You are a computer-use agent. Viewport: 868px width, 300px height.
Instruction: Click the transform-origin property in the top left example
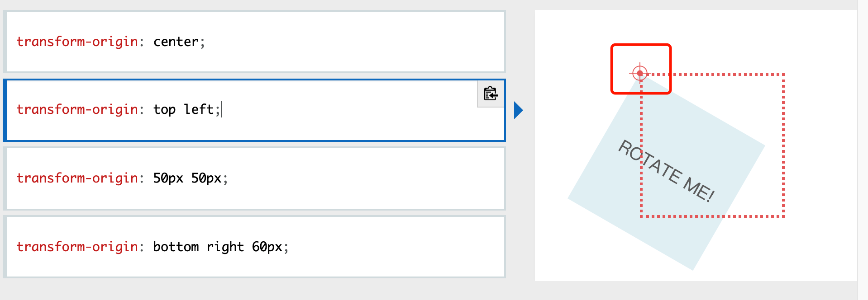[77, 110]
